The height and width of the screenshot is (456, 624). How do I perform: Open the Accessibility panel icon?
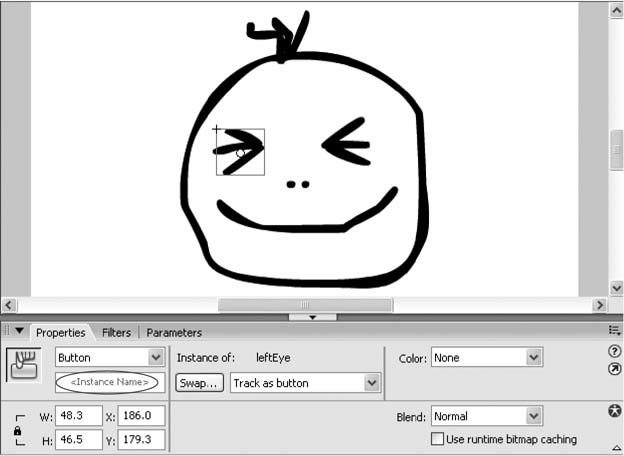click(615, 411)
